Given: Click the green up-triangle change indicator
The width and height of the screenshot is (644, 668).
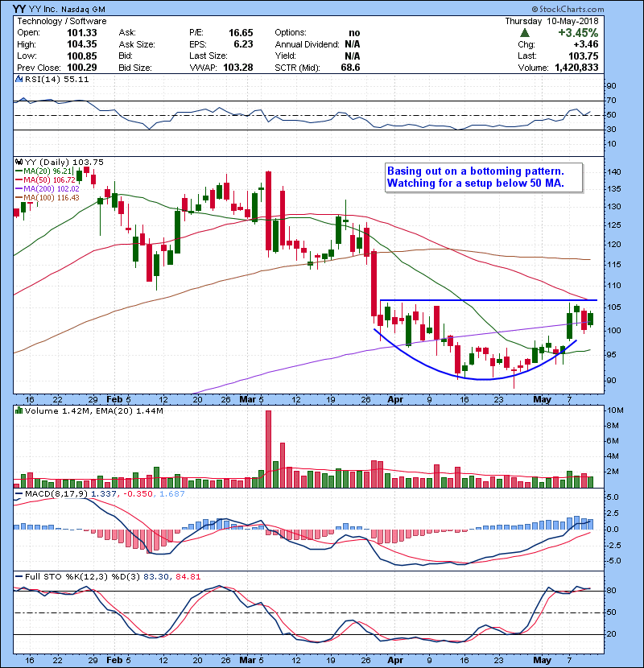Looking at the screenshot, I should (525, 33).
